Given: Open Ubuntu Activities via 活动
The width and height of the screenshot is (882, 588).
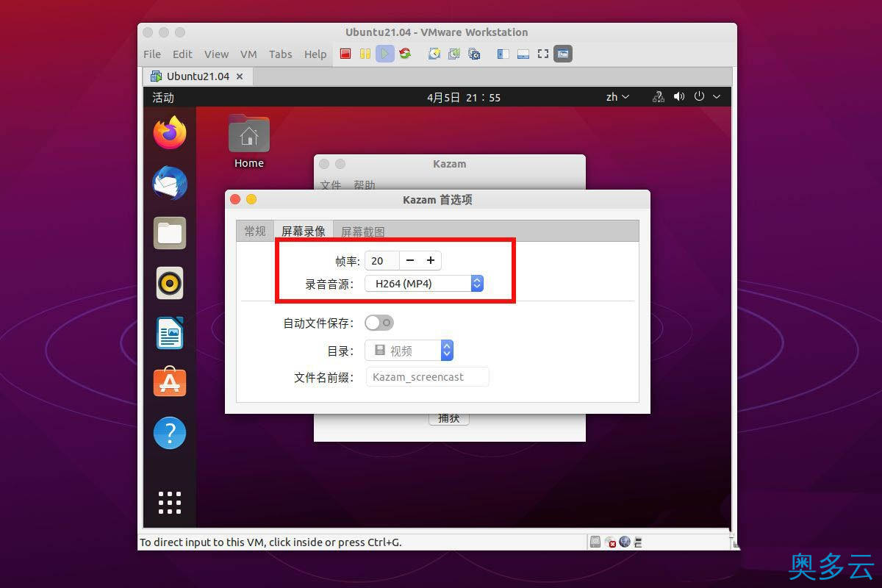Looking at the screenshot, I should pyautogui.click(x=162, y=96).
